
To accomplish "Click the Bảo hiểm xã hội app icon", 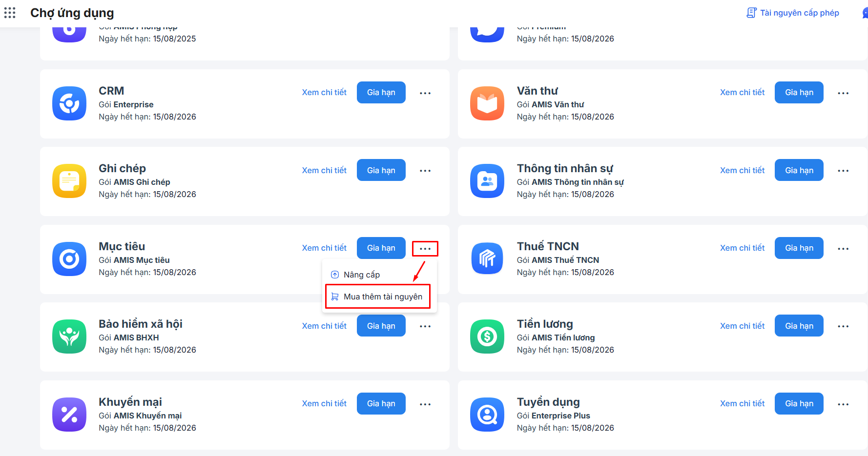I will [69, 337].
